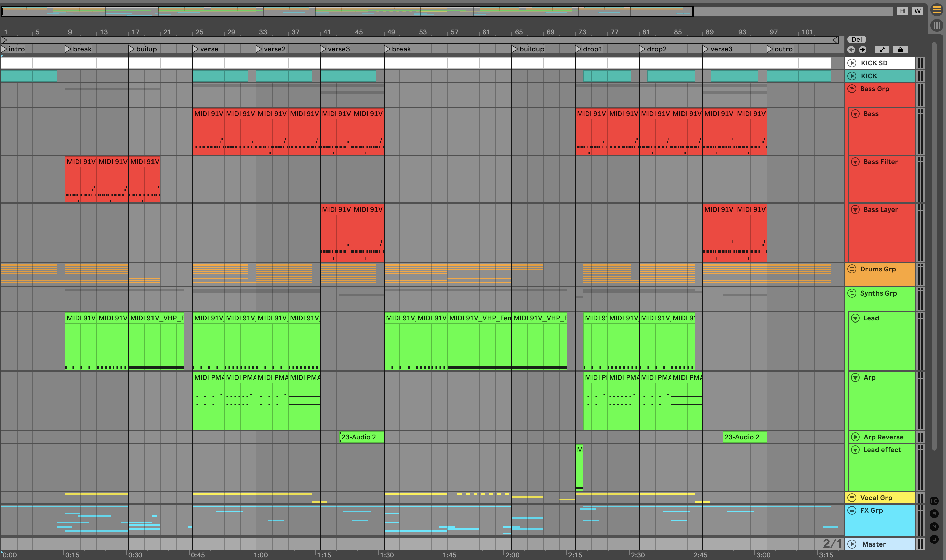The image size is (946, 560).
Task: Switch to Session view selector icon
Action: coord(937,25)
